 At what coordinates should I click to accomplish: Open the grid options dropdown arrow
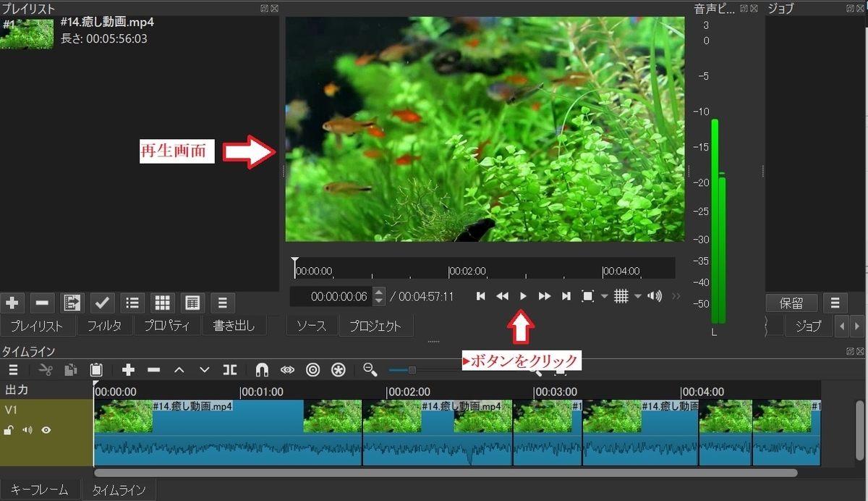[637, 296]
